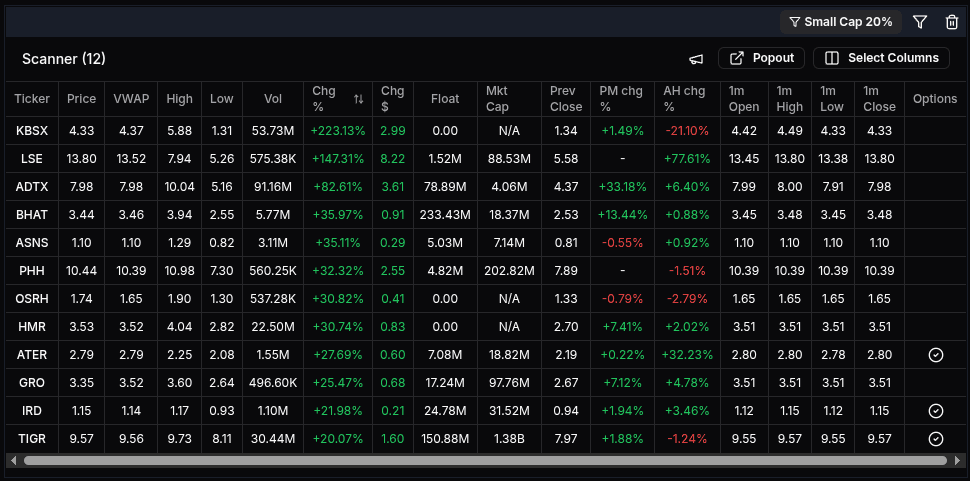Select the HMR ticker cell
The height and width of the screenshot is (481, 970).
[x=32, y=327]
